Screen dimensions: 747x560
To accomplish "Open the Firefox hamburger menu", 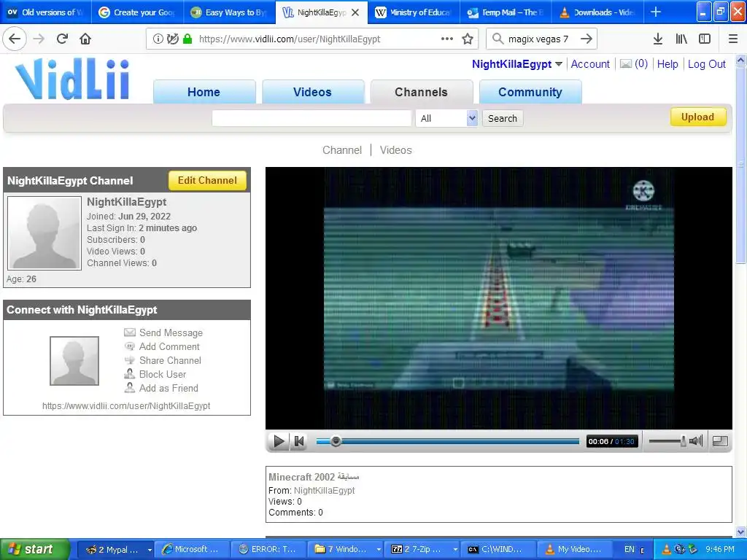I will tap(733, 39).
